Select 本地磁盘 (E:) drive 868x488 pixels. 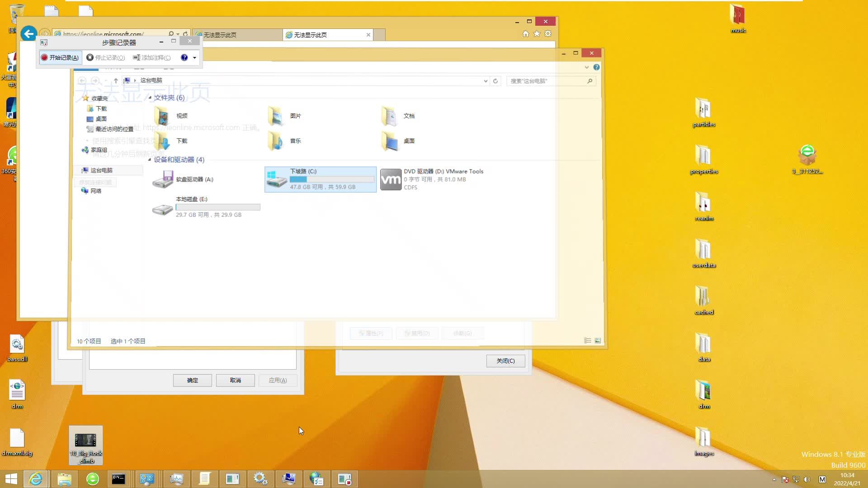(x=206, y=207)
